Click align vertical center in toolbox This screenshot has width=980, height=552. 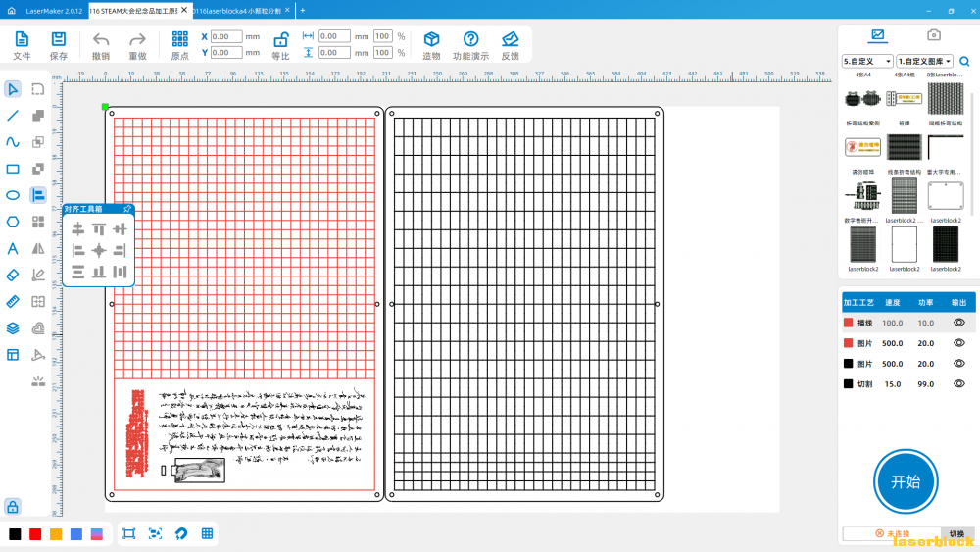point(120,228)
